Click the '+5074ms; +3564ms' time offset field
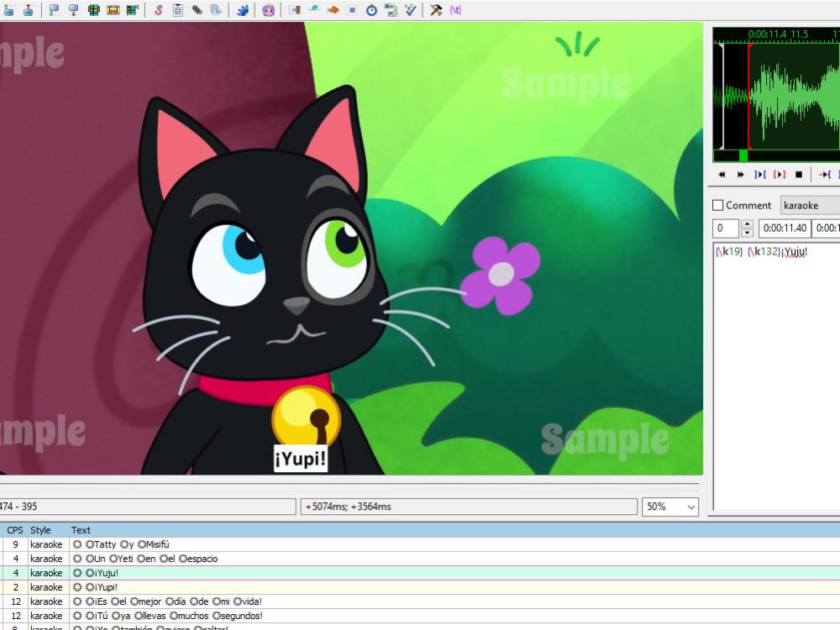The width and height of the screenshot is (840, 630). click(469, 507)
